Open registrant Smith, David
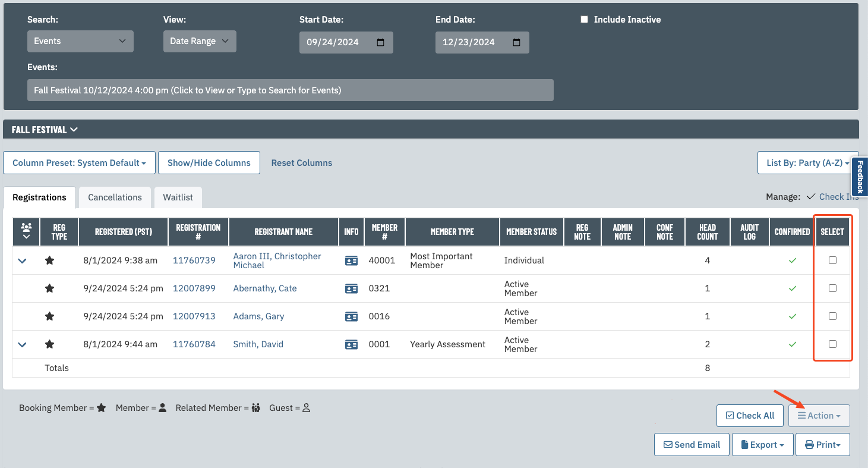The width and height of the screenshot is (868, 468). (x=258, y=344)
